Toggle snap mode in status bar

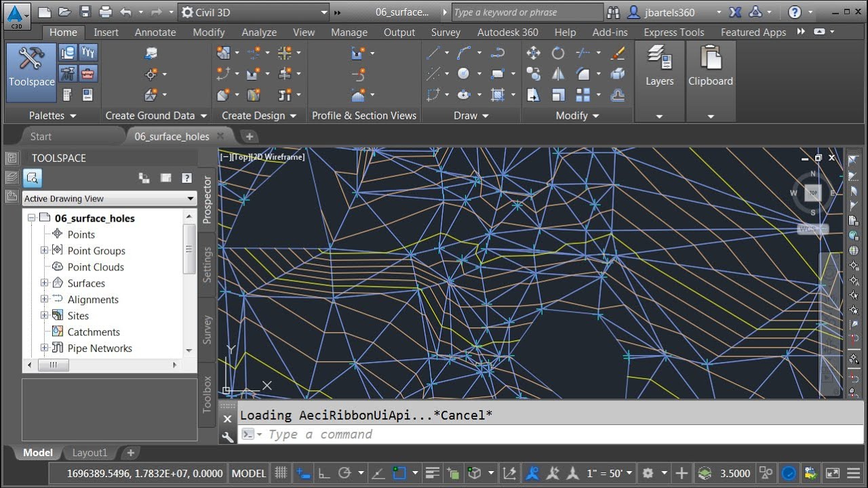pos(303,473)
